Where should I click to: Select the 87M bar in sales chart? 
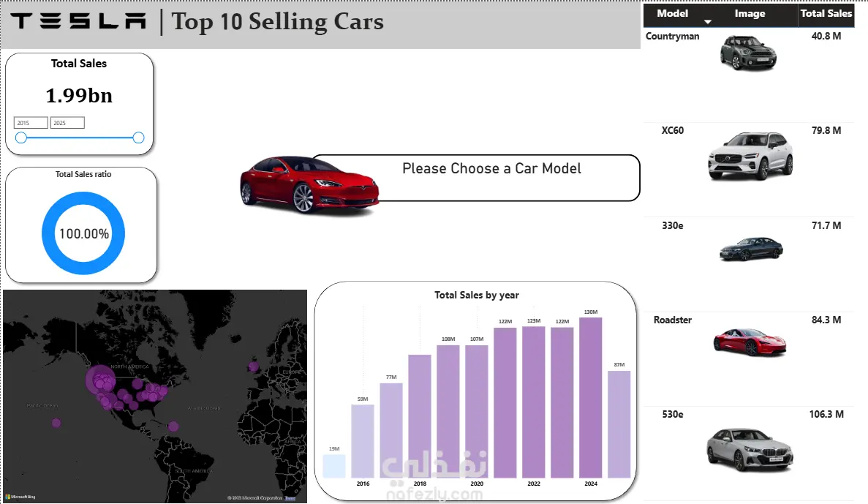(x=619, y=424)
